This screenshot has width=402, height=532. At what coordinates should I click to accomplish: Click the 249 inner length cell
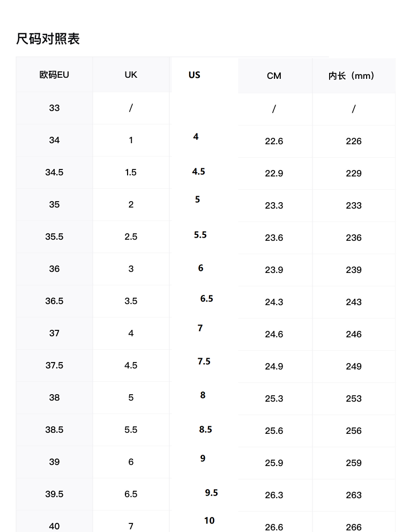click(x=354, y=366)
